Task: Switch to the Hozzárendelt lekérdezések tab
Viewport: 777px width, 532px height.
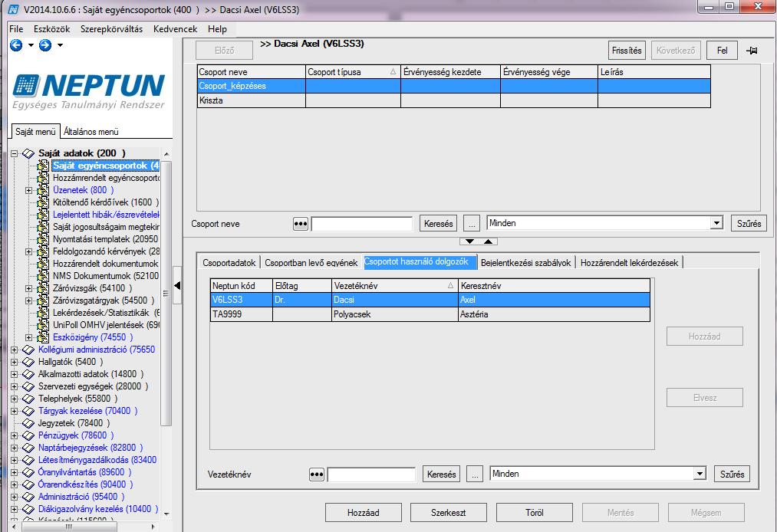Action: pyautogui.click(x=629, y=262)
